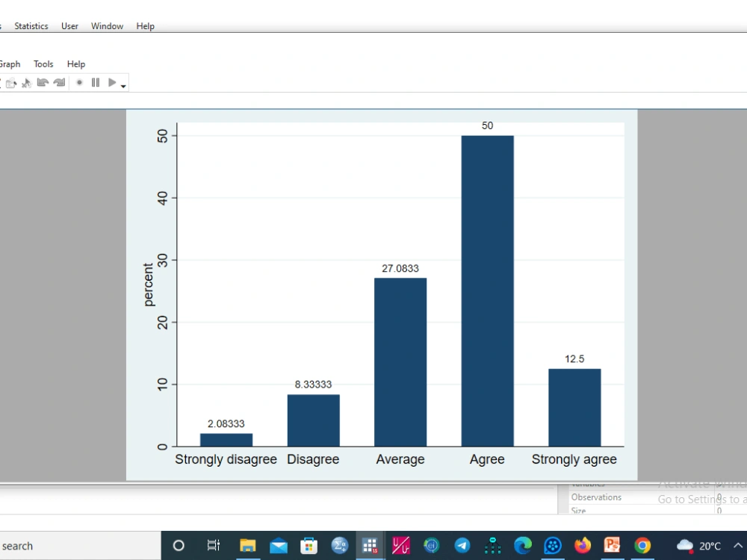Open the weather 20°C widget
Image resolution: width=747 pixels, height=560 pixels.
click(699, 546)
